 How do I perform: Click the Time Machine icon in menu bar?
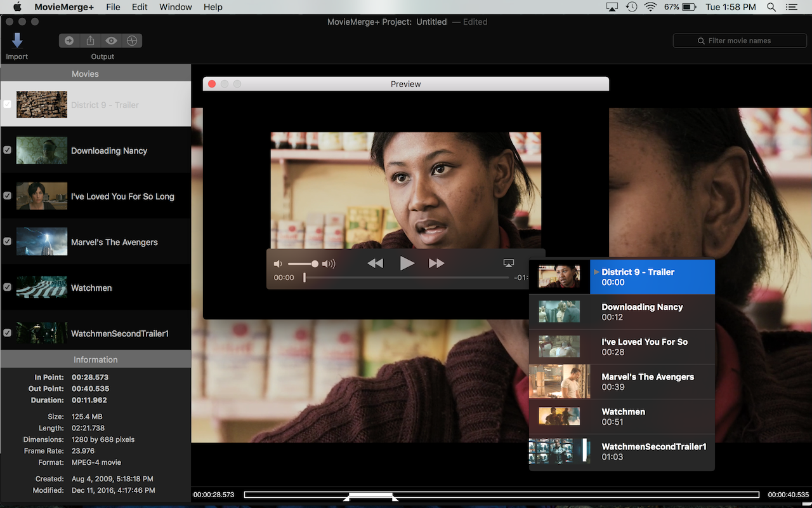(x=631, y=7)
